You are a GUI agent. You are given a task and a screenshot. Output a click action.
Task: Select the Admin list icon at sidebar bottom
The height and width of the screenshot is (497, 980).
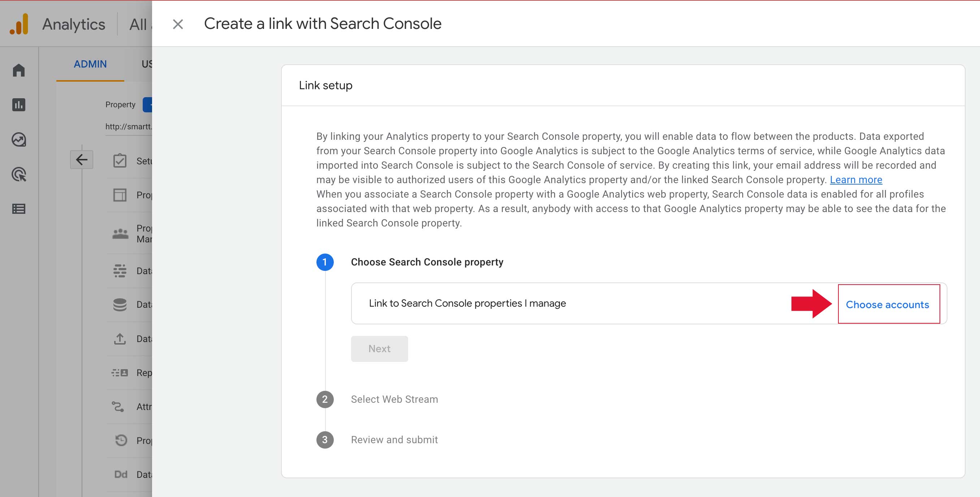pyautogui.click(x=19, y=209)
